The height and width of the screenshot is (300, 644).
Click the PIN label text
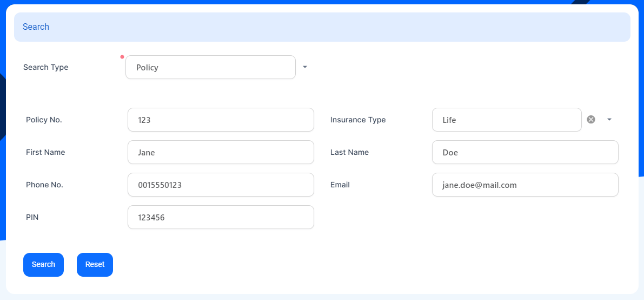[x=32, y=217]
